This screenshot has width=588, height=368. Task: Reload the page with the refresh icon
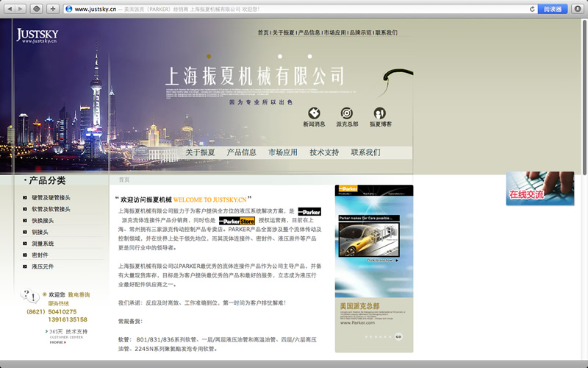tap(532, 9)
